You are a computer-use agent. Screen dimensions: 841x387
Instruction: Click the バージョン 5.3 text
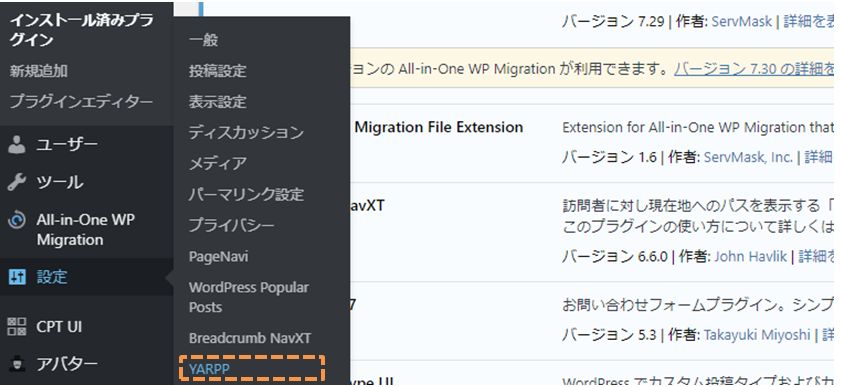pyautogui.click(x=609, y=335)
